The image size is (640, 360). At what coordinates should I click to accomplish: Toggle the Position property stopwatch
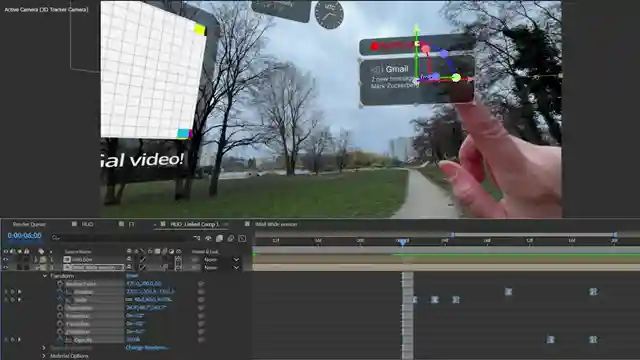60,292
